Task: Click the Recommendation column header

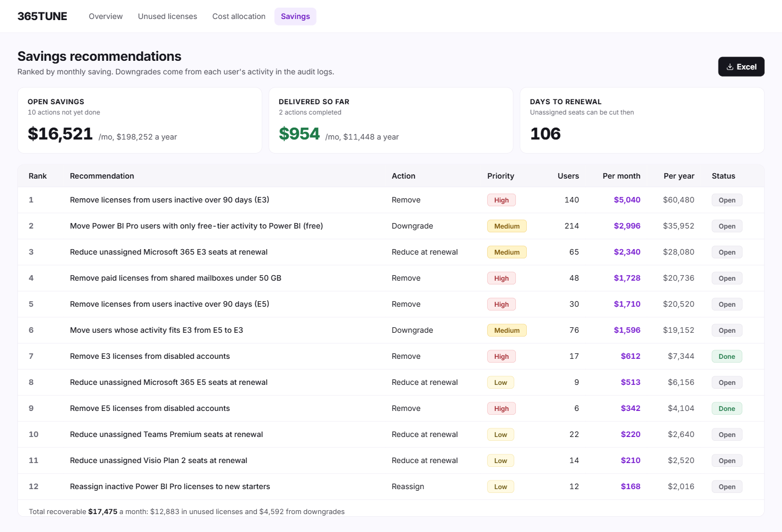Action: (x=102, y=176)
